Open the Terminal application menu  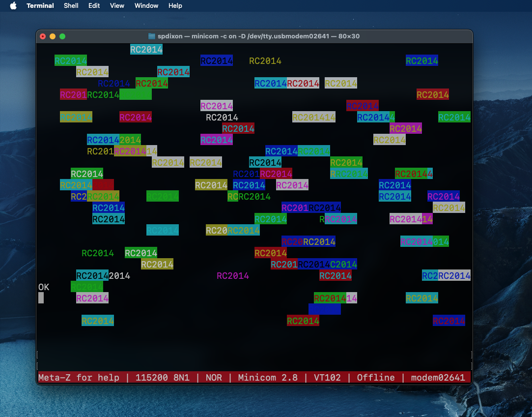coord(40,6)
